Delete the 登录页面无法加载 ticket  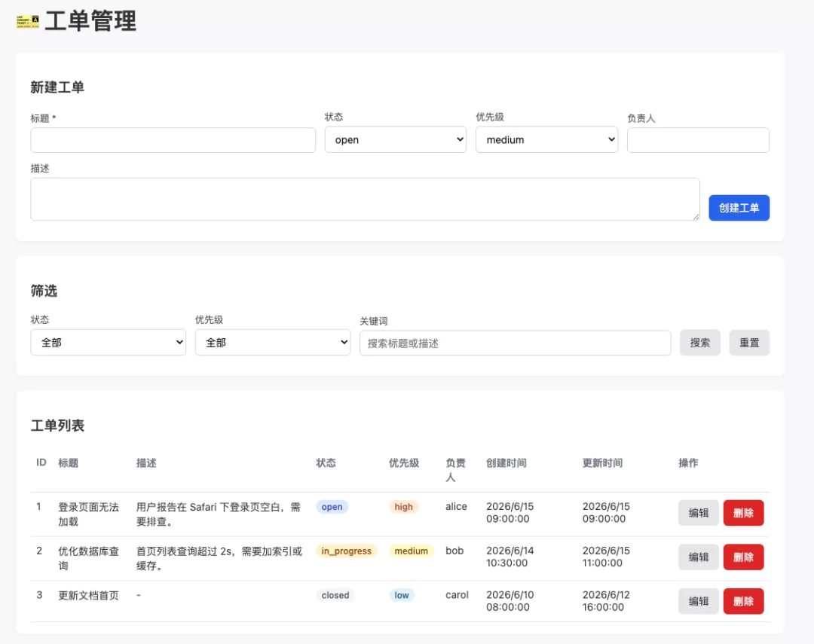pos(743,513)
